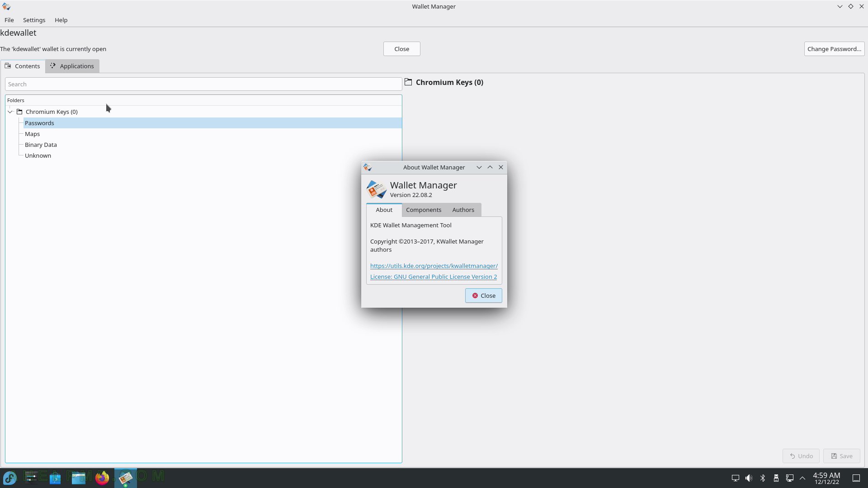868x488 pixels.
Task: Open the Help menu
Action: coord(61,20)
